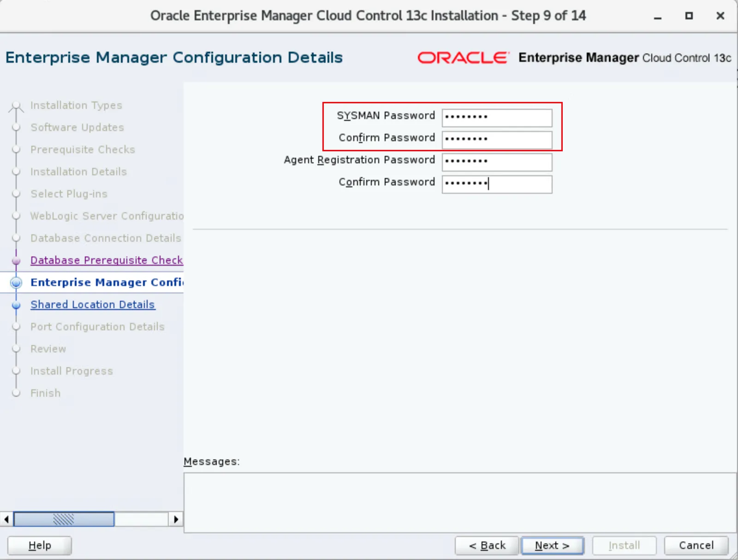
Task: Go back with the Back button
Action: tap(487, 545)
